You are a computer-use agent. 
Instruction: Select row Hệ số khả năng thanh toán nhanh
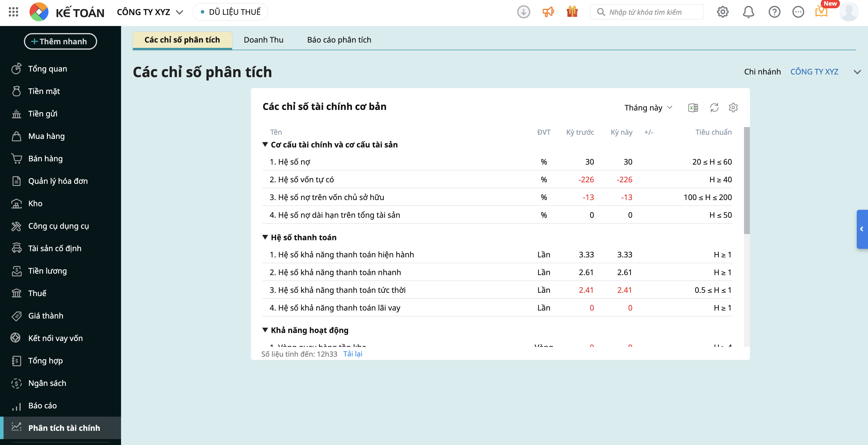pos(497,272)
